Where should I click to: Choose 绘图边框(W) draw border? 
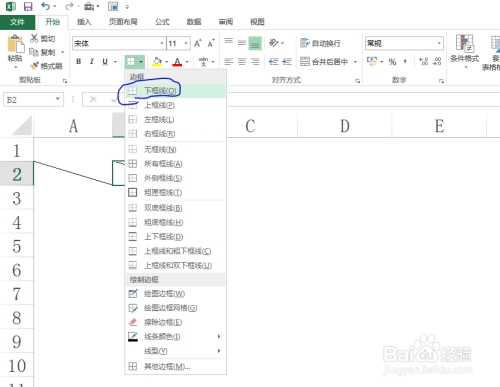click(x=176, y=294)
